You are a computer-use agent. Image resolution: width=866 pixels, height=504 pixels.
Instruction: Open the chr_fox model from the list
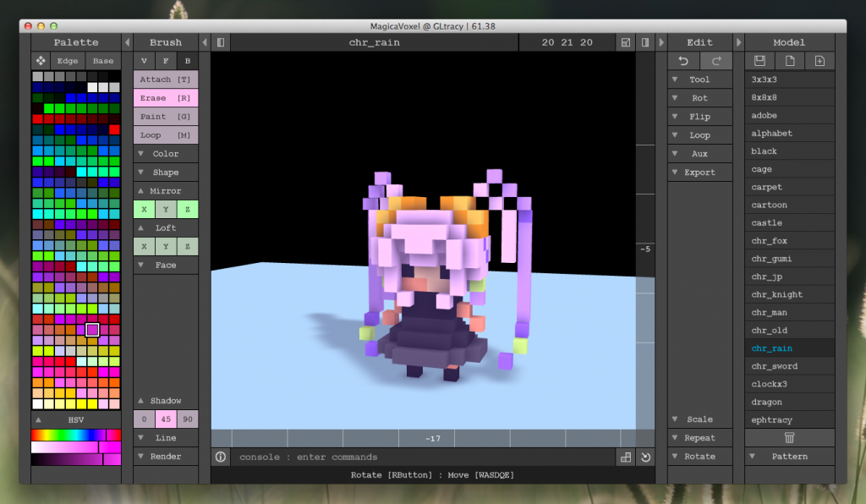pyautogui.click(x=767, y=240)
